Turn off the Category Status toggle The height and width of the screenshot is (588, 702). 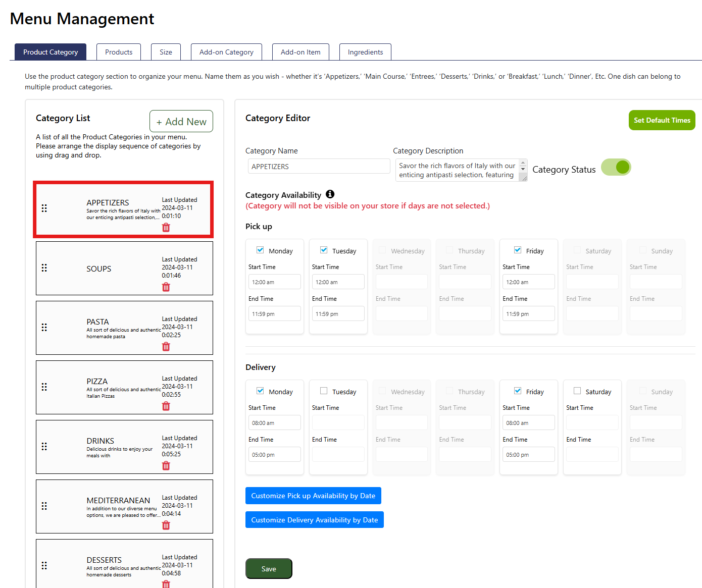pyautogui.click(x=616, y=168)
